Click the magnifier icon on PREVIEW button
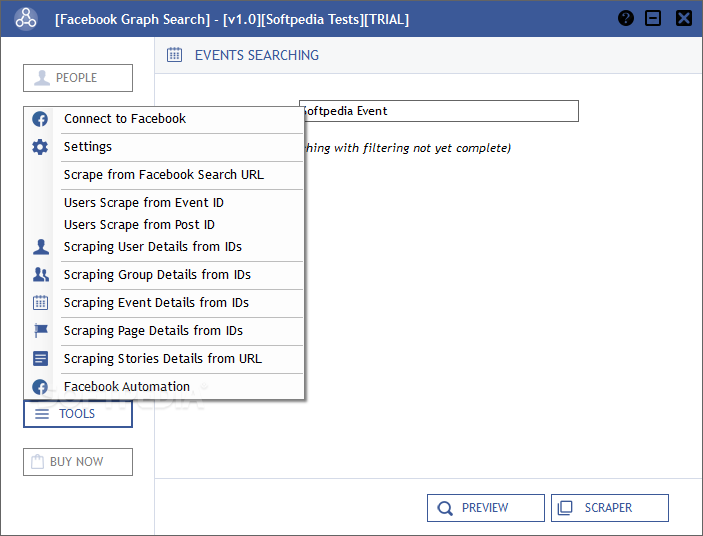703x536 pixels. (445, 508)
